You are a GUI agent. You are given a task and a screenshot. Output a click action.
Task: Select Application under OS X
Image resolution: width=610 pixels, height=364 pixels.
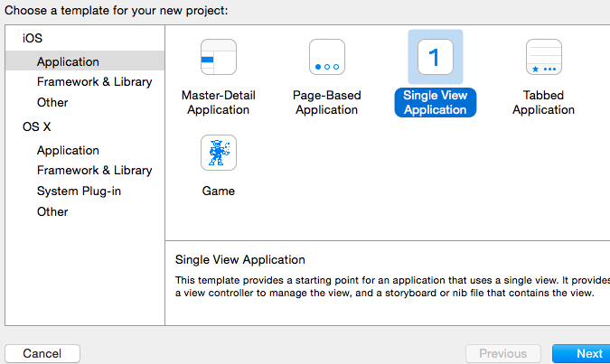[68, 150]
